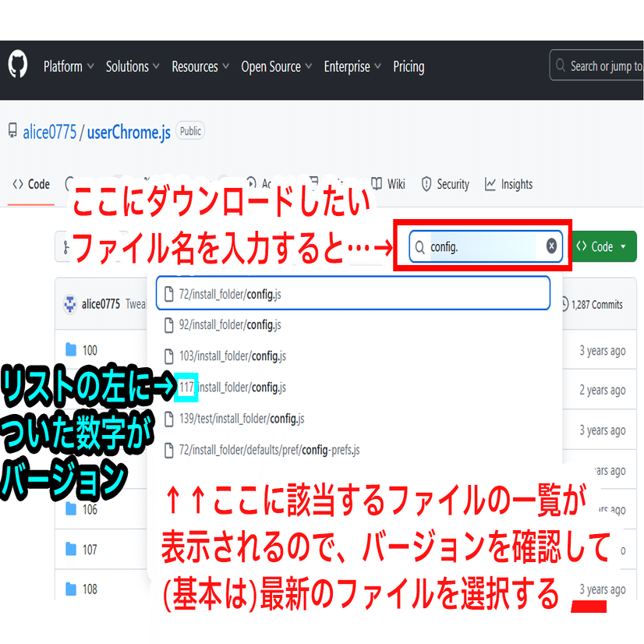Viewport: 644px width, 644px height.
Task: Open the Pricing menu item
Action: click(x=409, y=66)
